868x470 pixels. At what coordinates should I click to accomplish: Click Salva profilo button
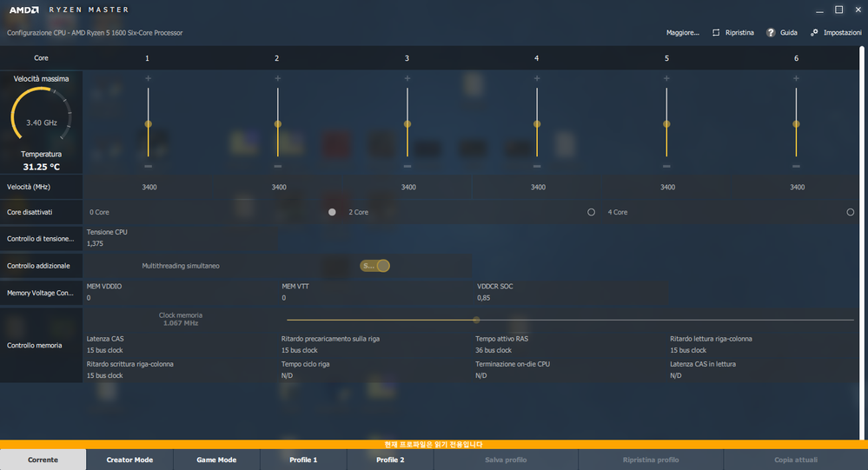click(x=506, y=460)
